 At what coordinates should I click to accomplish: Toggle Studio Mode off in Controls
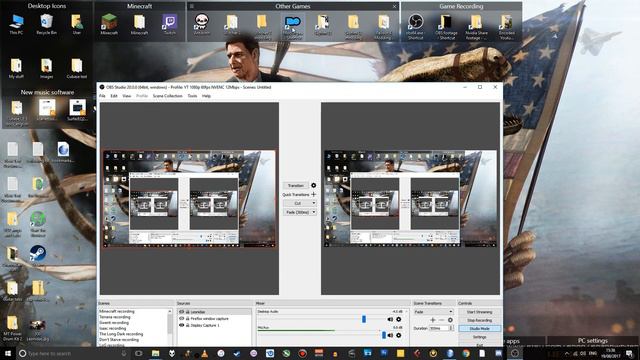click(480, 329)
